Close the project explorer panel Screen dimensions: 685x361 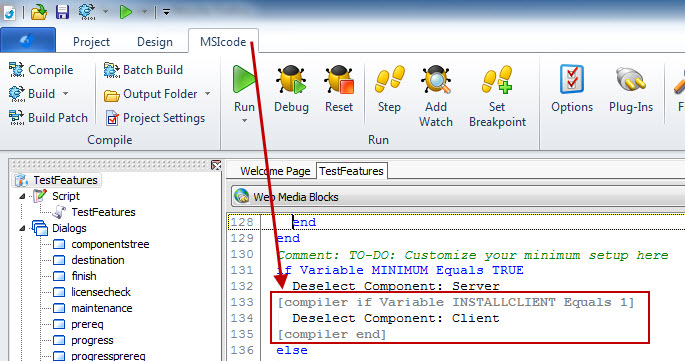tap(216, 165)
